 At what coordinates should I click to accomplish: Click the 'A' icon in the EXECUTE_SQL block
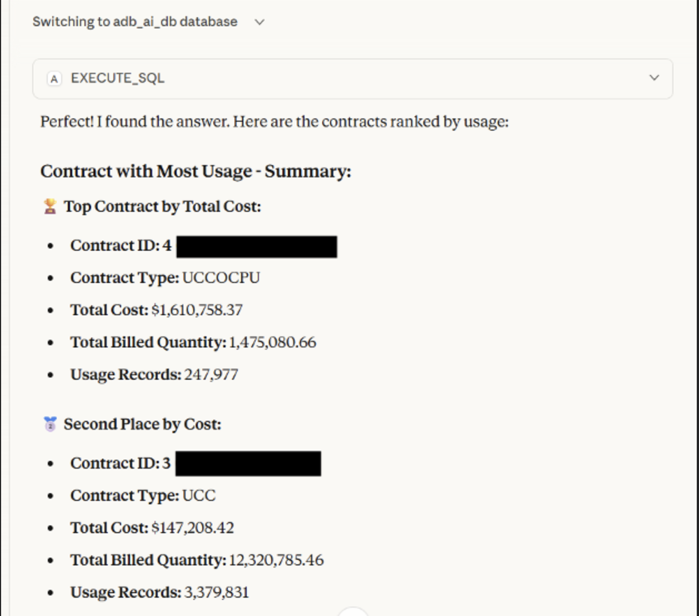54,78
